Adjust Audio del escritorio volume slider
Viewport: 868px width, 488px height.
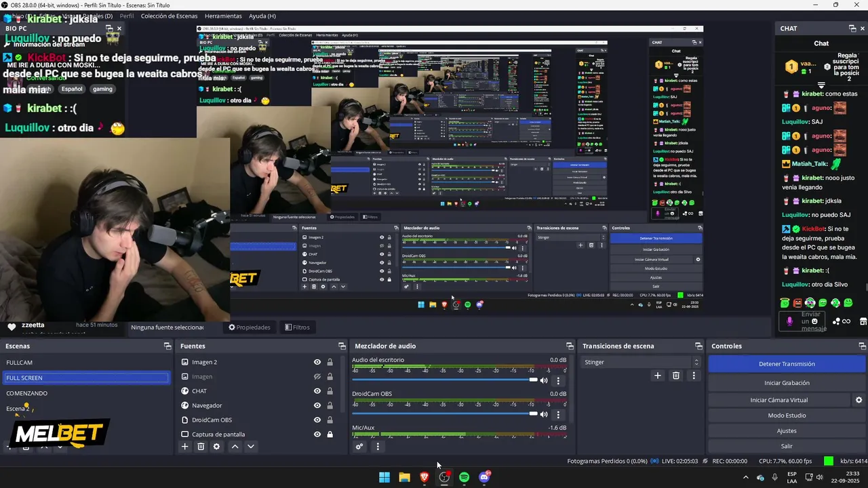445,380
